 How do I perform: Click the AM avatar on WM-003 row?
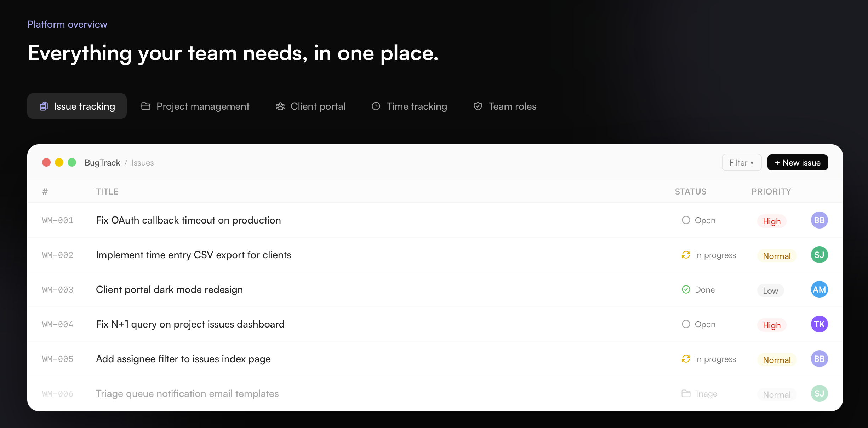coord(819,289)
